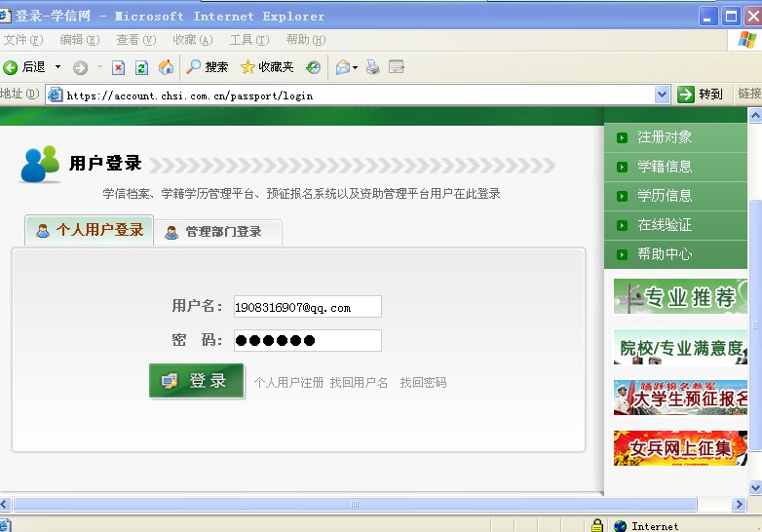Switch to 管理部门登录 tab

pyautogui.click(x=218, y=232)
